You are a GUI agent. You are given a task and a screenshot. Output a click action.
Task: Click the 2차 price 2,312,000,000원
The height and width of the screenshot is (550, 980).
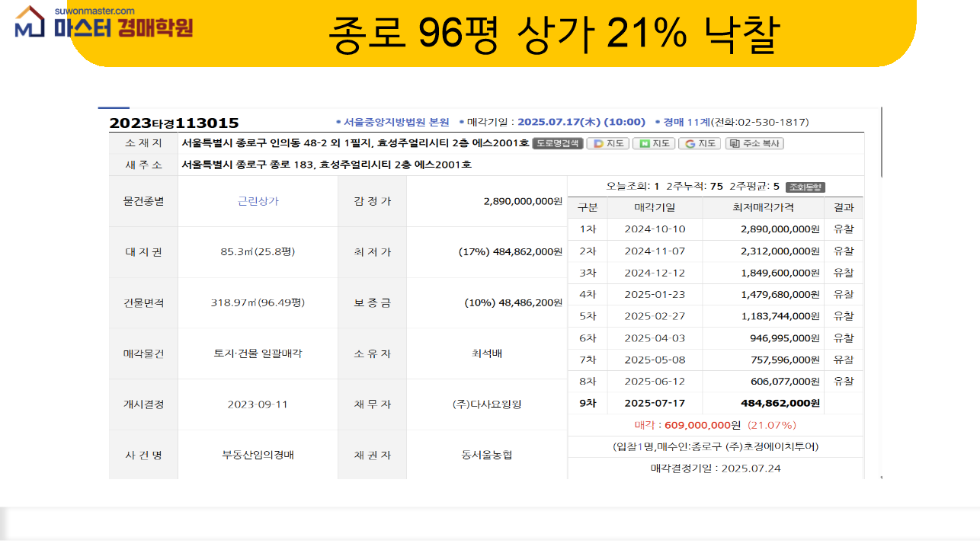coord(780,251)
